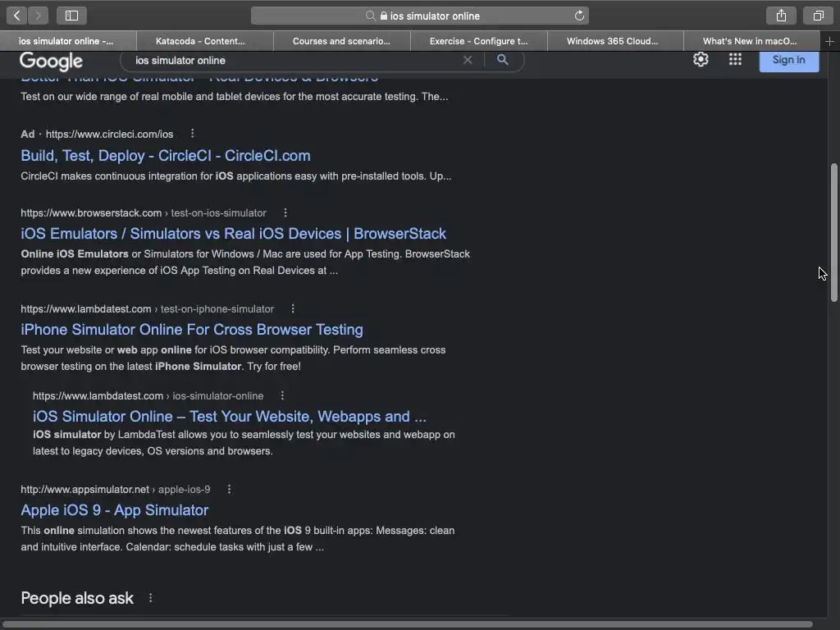Switch to Exercise - Configure tab

(x=479, y=41)
